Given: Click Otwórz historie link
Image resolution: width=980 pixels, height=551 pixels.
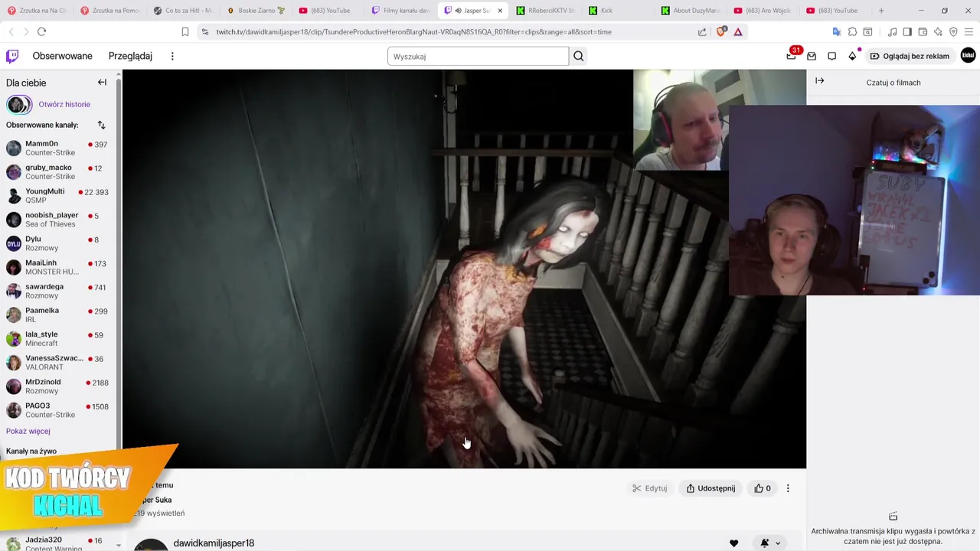Looking at the screenshot, I should coord(64,104).
